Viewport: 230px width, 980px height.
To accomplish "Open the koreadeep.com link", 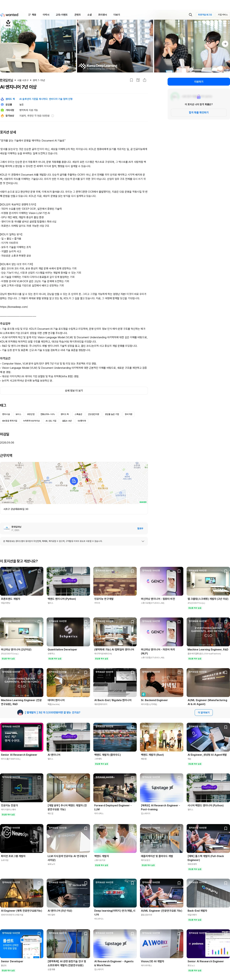I will point(14,307).
